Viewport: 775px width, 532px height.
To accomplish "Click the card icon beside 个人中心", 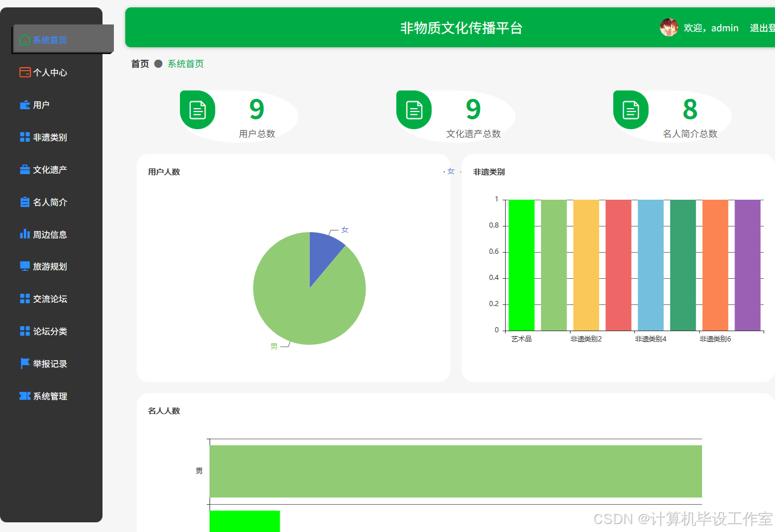I will click(x=24, y=72).
